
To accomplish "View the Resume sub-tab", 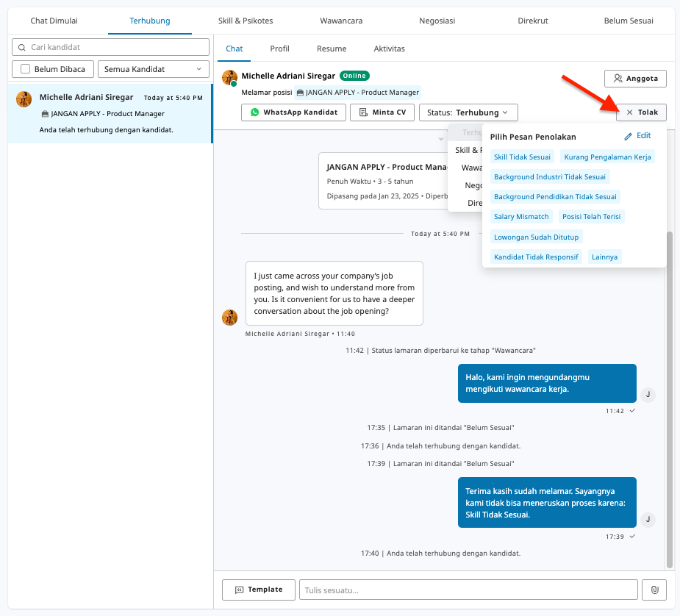I will (332, 49).
